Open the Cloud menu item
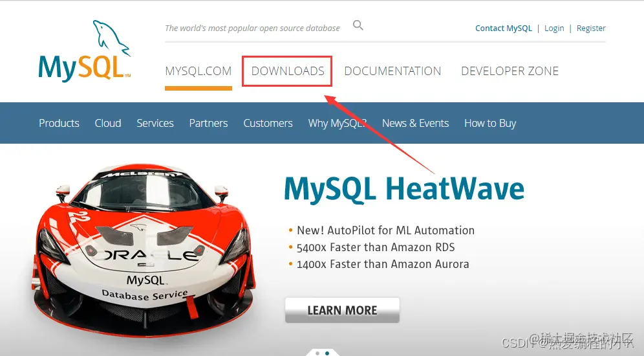Viewport: 644px width, 356px height. pyautogui.click(x=108, y=124)
